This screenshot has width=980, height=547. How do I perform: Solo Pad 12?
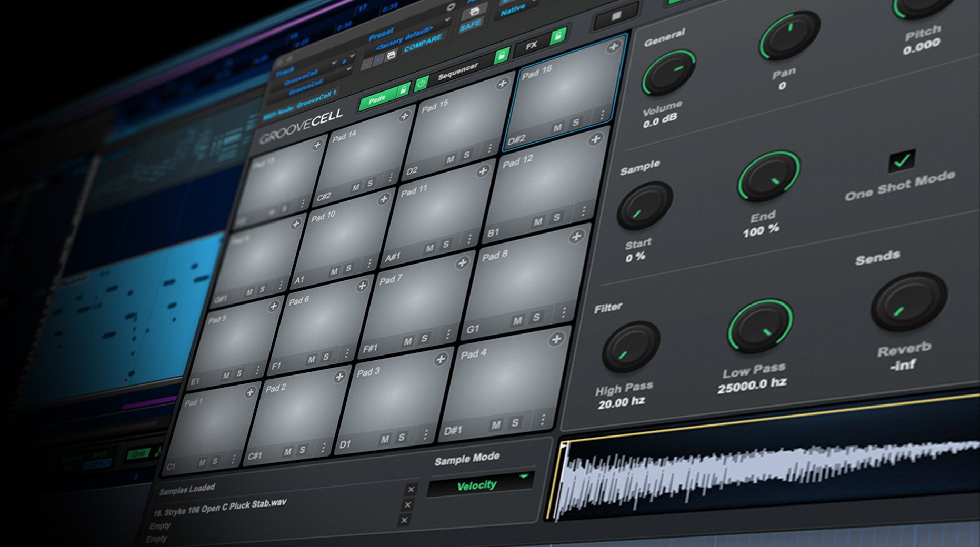[x=556, y=217]
